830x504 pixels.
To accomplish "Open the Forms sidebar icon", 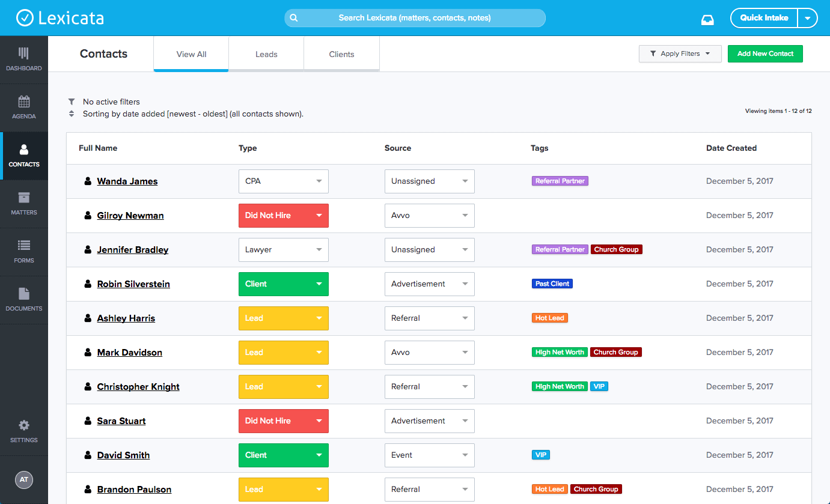I will click(x=24, y=252).
